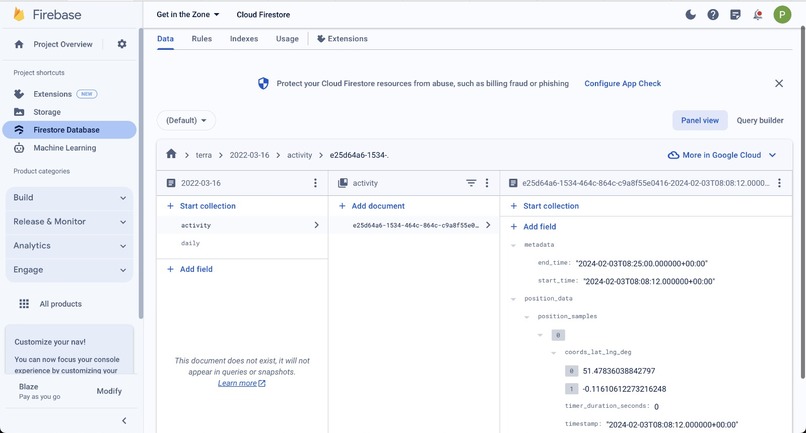Toggle dark mode moon icon
The image size is (806, 433).
[x=690, y=15]
